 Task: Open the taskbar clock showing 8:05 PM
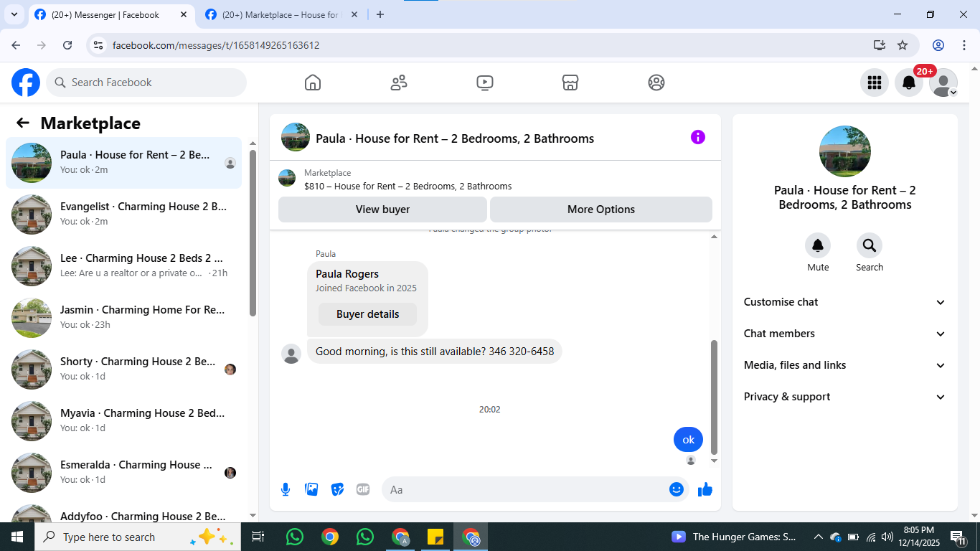click(x=919, y=537)
